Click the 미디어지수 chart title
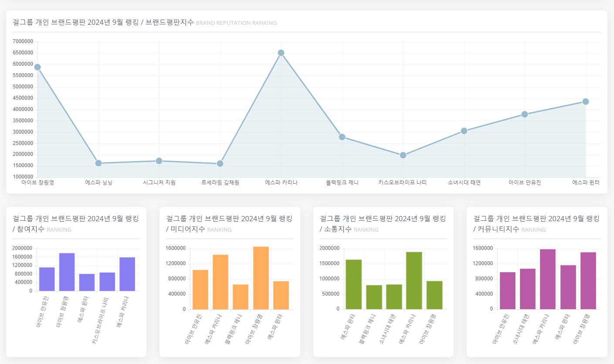614x364 pixels. coord(229,224)
